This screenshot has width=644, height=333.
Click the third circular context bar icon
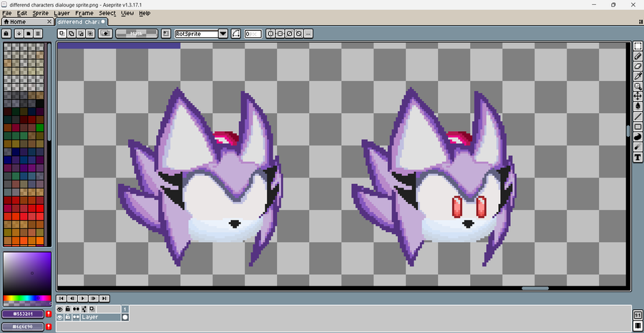pos(290,34)
